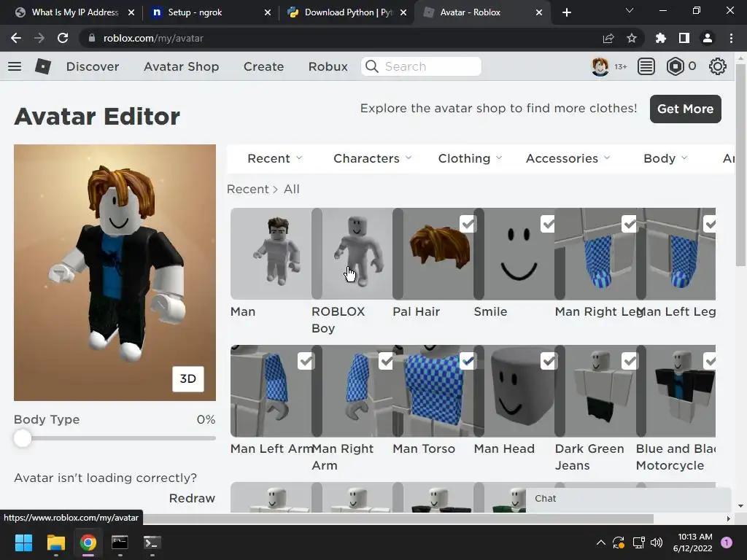
Task: Open the Robux balance icon
Action: (675, 66)
